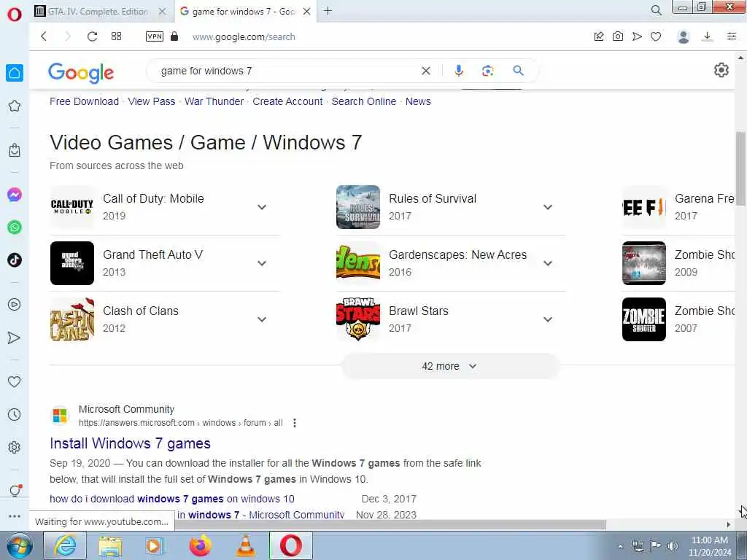Open VLC media player from taskbar
Screen dimensions: 747x560
point(246,545)
